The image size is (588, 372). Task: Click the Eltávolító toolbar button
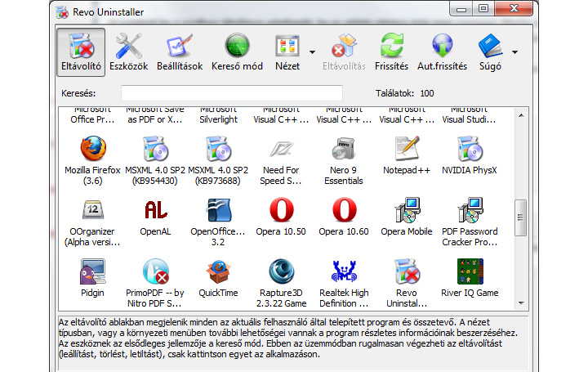(81, 52)
